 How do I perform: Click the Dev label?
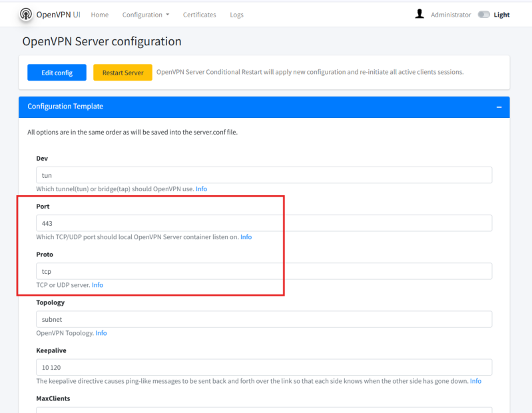click(42, 158)
